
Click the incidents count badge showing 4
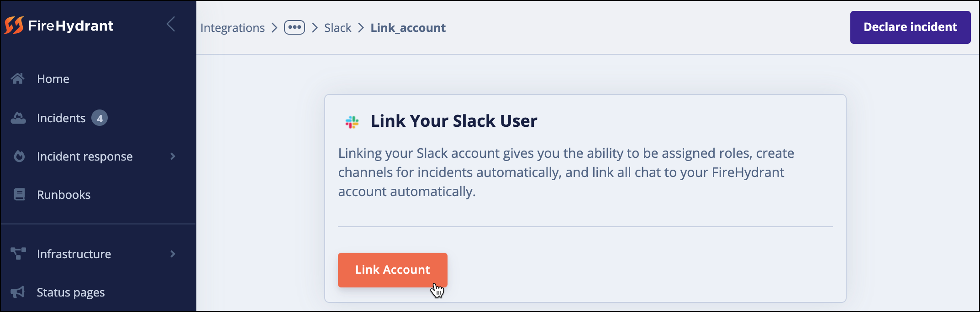click(x=100, y=118)
